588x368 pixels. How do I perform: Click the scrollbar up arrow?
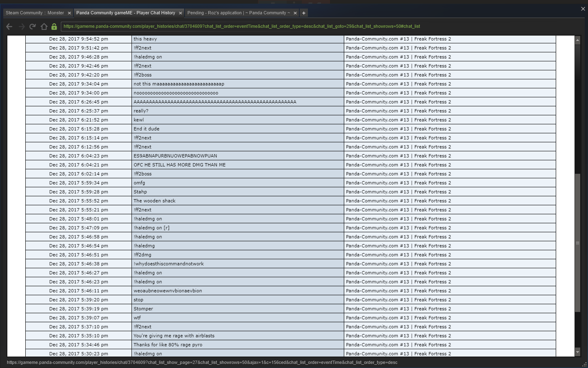(x=577, y=40)
